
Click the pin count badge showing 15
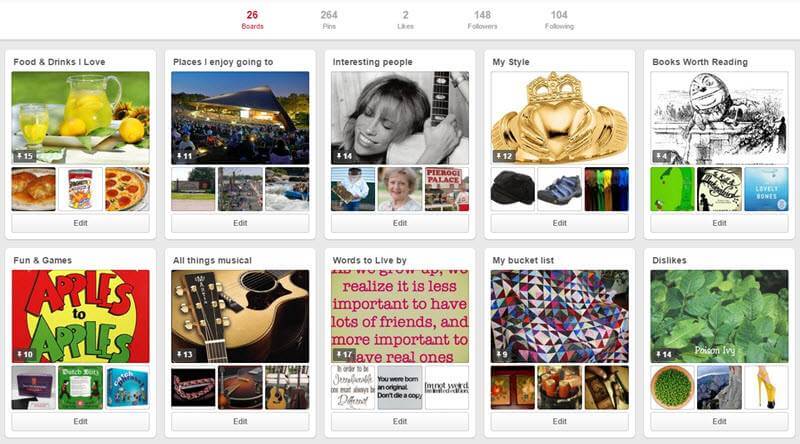coord(24,156)
